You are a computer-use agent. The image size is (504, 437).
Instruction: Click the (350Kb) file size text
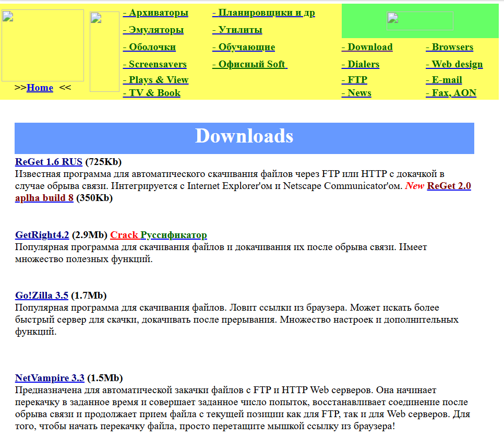pos(94,198)
